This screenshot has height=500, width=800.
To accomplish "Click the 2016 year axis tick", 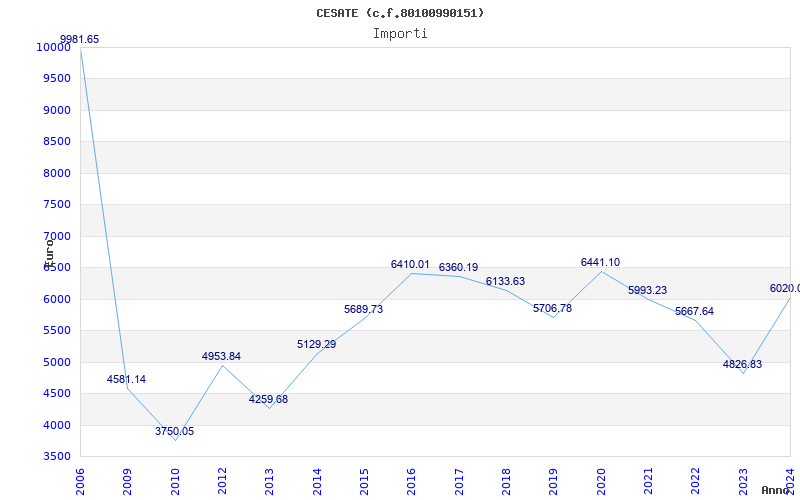I will click(x=412, y=479).
